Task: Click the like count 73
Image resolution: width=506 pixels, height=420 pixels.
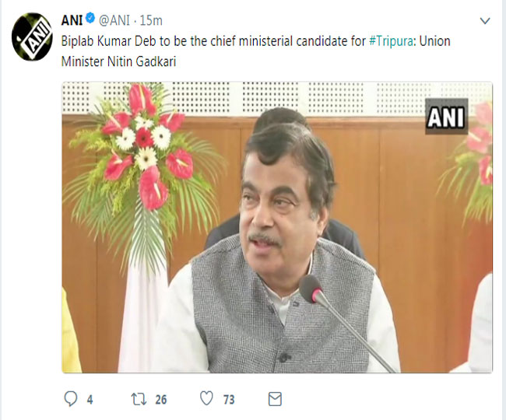Action: click(x=230, y=400)
